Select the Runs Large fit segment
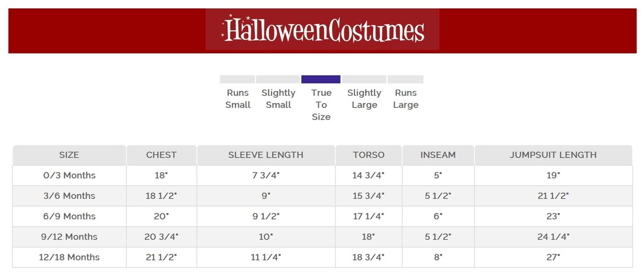The width and height of the screenshot is (644, 280). [x=405, y=79]
